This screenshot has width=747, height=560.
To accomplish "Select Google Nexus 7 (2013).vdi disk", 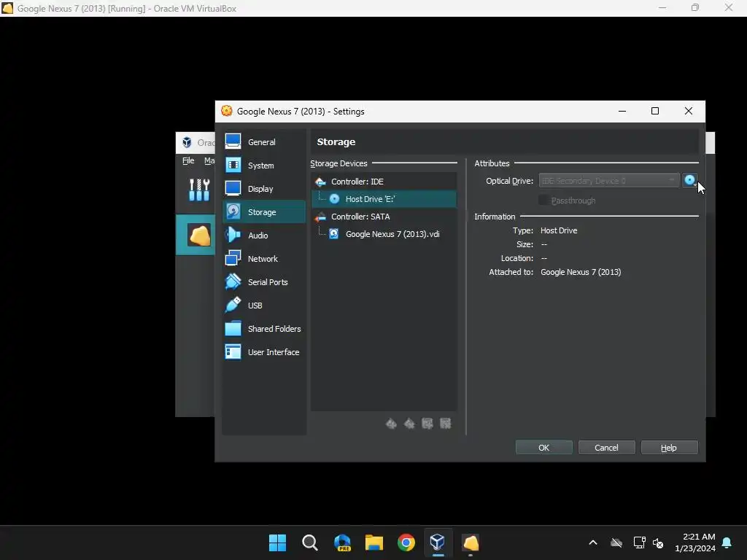I will tap(384, 234).
